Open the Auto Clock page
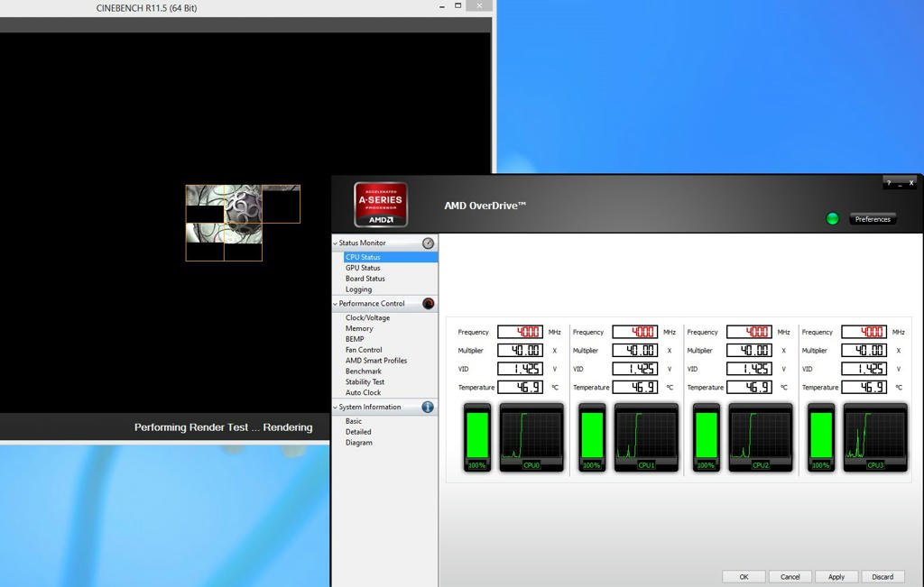The image size is (924, 587). click(x=363, y=393)
